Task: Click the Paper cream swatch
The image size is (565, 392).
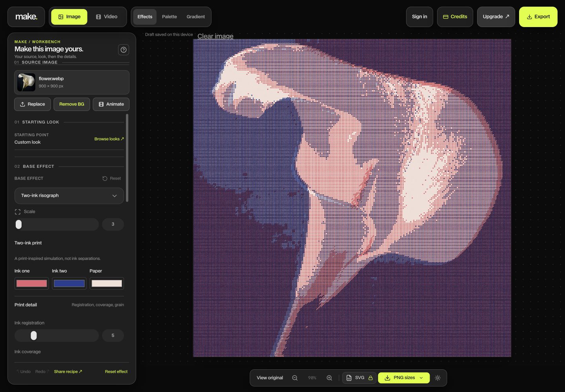Action: (107, 283)
